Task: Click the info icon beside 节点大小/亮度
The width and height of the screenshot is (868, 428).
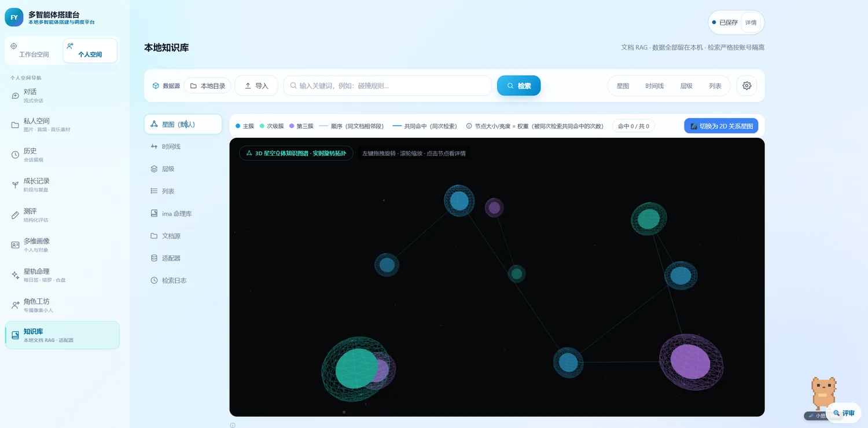Action: click(x=469, y=126)
